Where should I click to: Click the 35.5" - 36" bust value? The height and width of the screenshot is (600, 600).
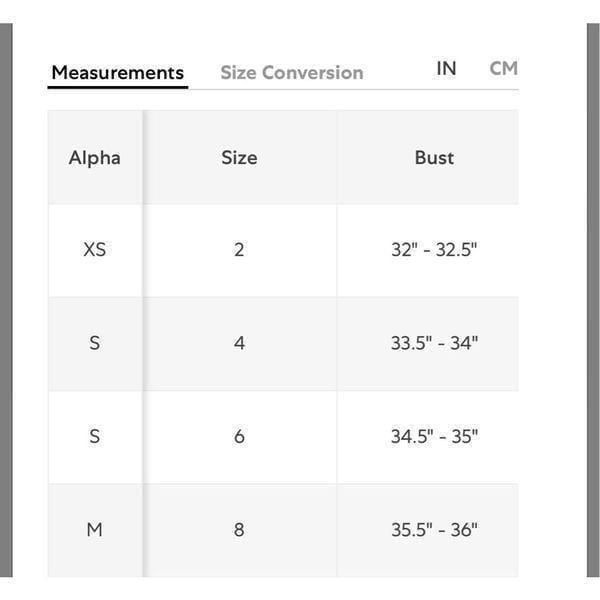pos(434,530)
